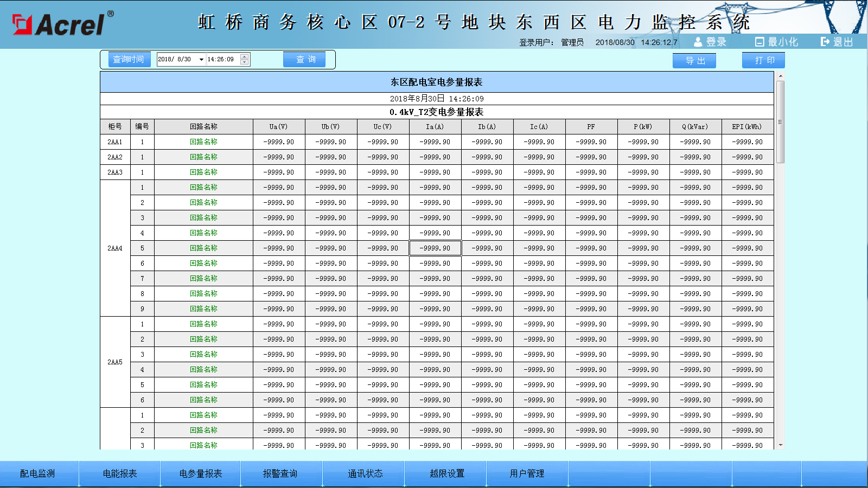Click 回路名称 in 2AA4 row 9
This screenshot has width=868, height=488.
pyautogui.click(x=204, y=309)
